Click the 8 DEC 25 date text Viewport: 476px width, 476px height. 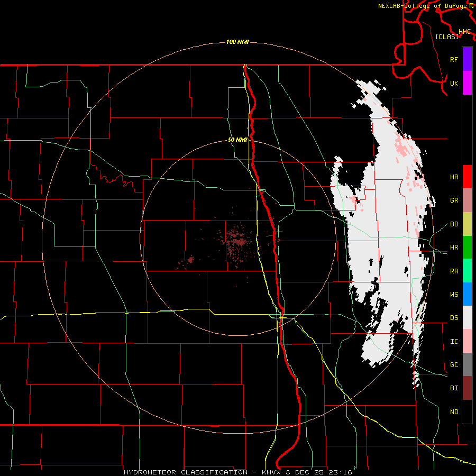point(307,472)
